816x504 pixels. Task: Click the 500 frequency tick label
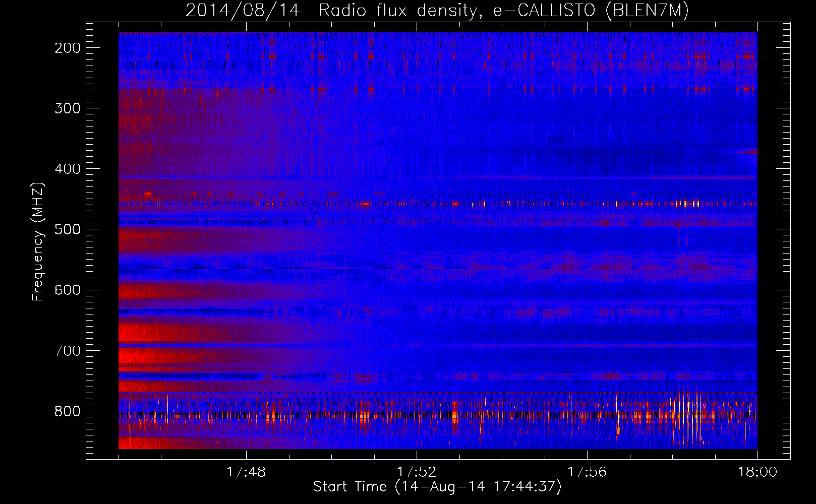click(x=68, y=229)
